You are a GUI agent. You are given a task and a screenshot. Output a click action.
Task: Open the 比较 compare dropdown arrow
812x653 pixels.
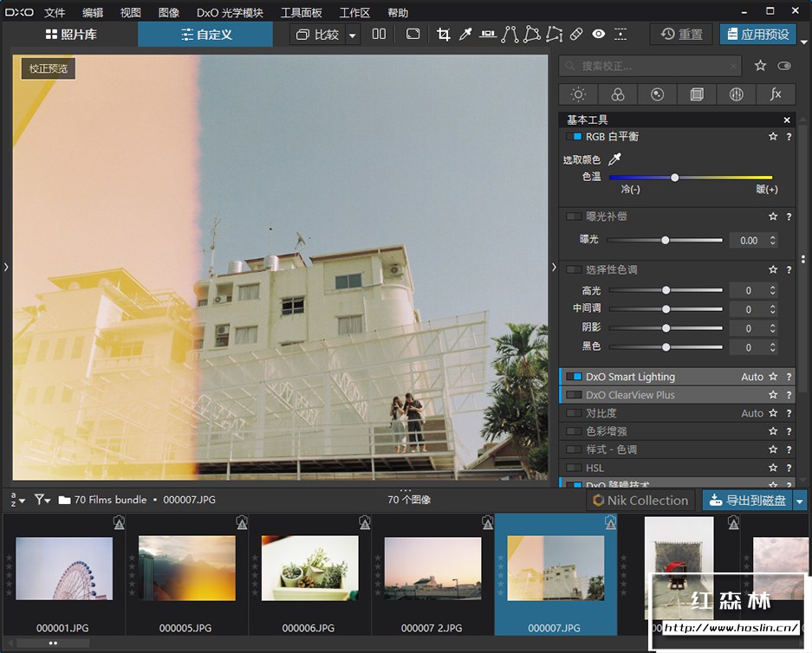click(x=353, y=34)
